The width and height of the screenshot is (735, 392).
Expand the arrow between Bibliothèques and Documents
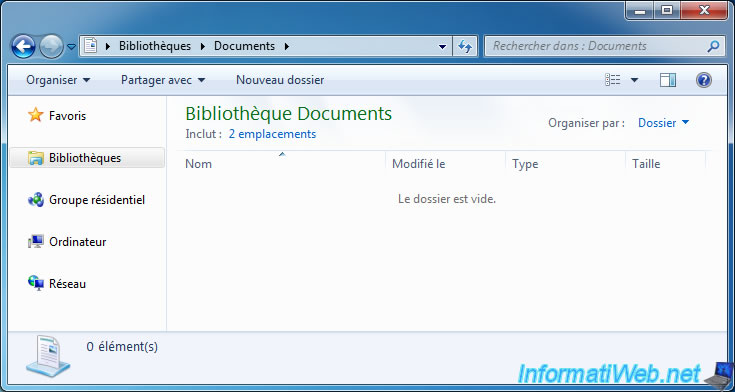coord(202,46)
